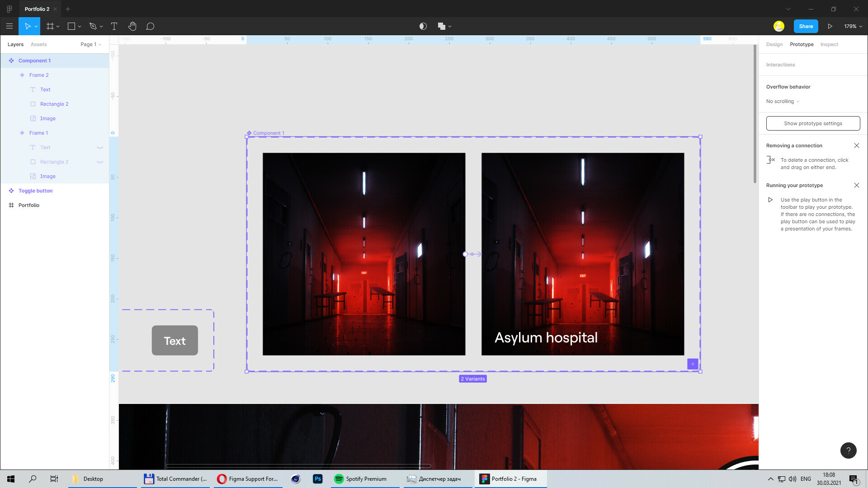Select the Component 1 layer
Image resolution: width=868 pixels, height=488 pixels.
coord(55,61)
